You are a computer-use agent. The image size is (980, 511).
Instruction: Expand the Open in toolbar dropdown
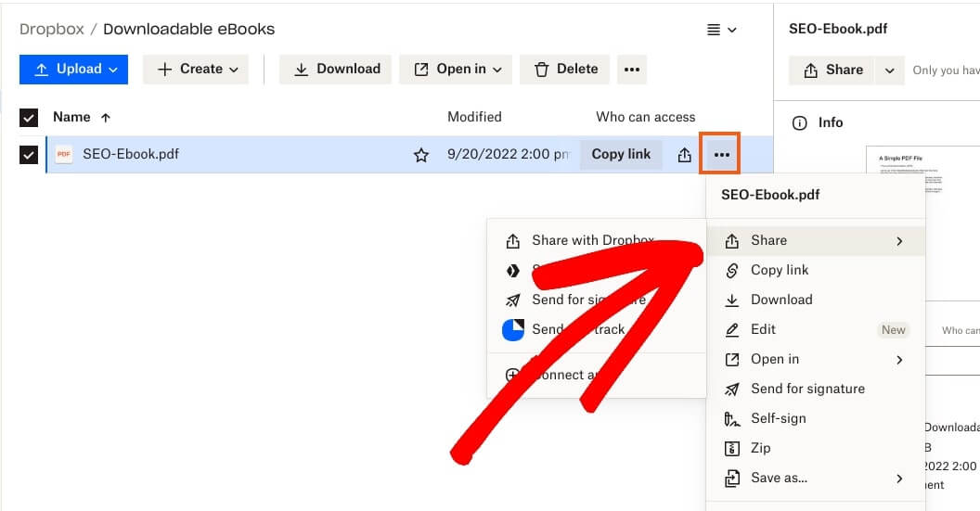[x=456, y=70]
